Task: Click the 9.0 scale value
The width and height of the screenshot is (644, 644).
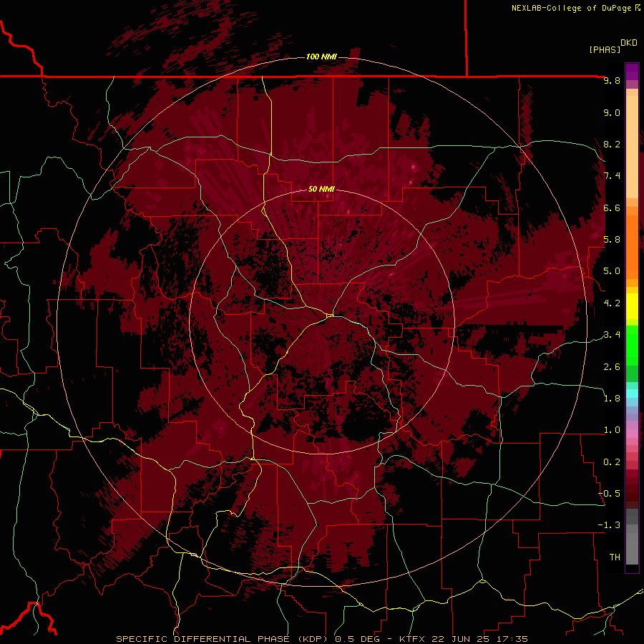Action: point(612,112)
